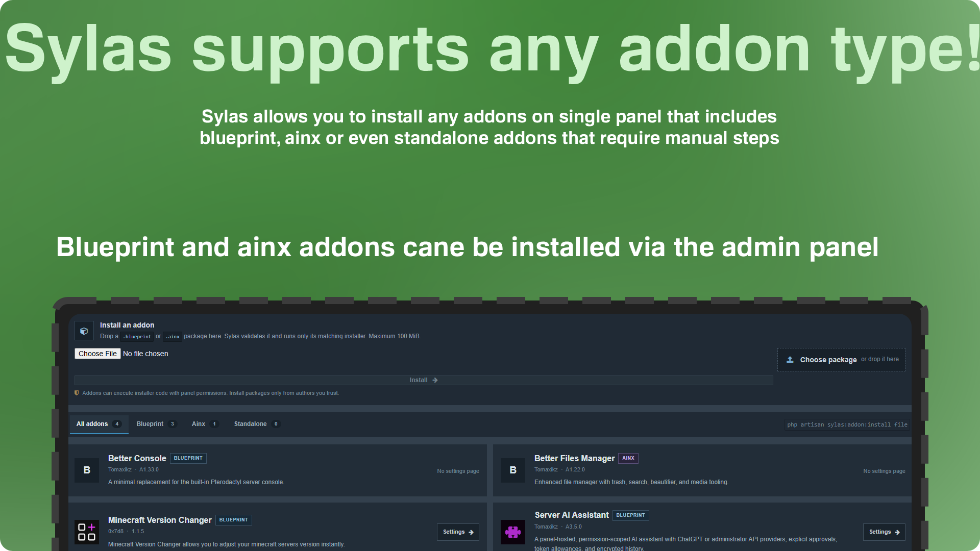Click the No file chosen label
The image size is (980, 551).
coord(145,354)
